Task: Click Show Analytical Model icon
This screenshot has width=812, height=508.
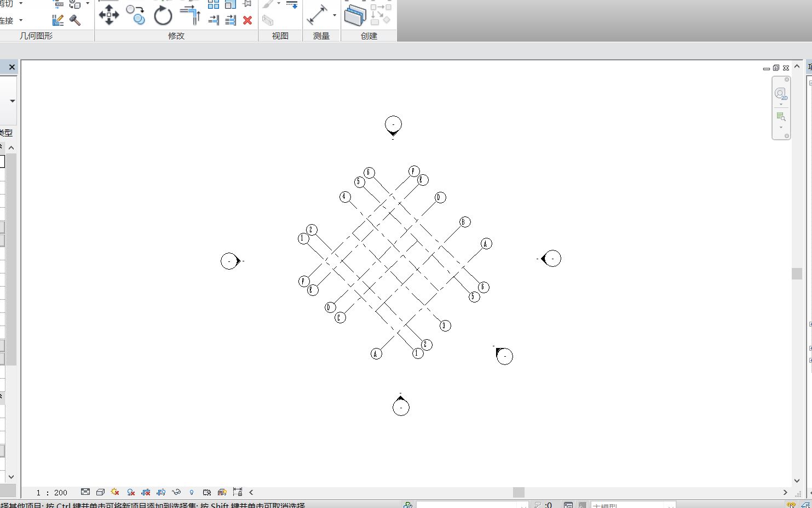Action: (x=222, y=492)
